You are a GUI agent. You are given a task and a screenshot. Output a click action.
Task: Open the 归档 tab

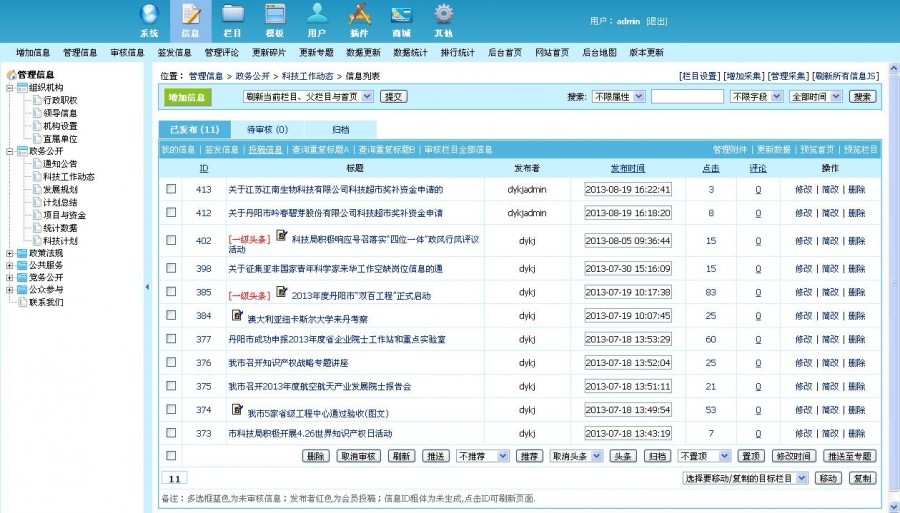[x=340, y=130]
